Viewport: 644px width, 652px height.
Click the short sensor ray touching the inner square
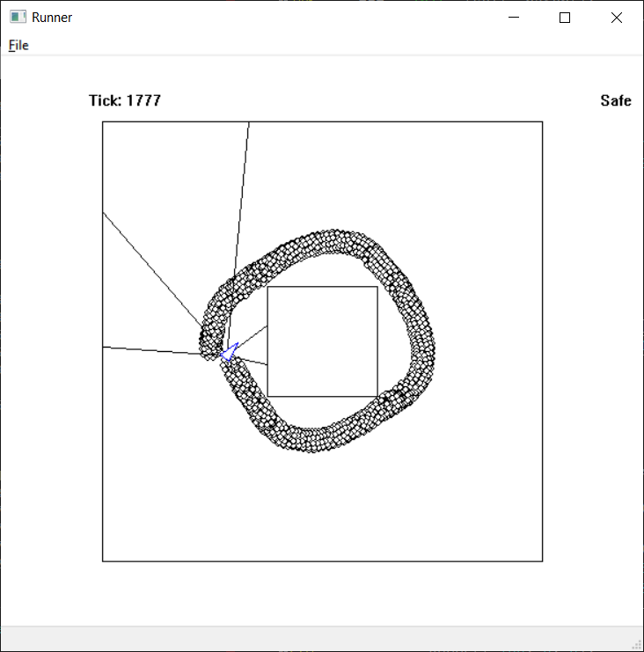253,334
